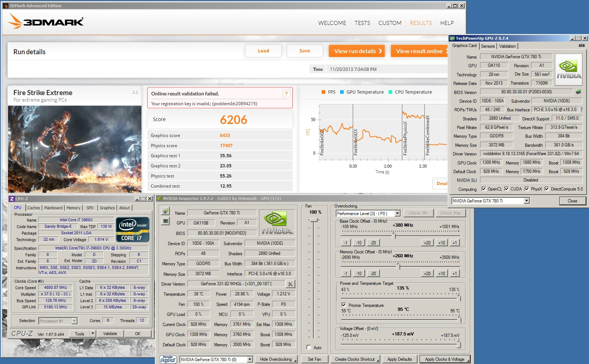Switch to the Validation tab in GPU-Z
The image size is (589, 364).
coord(507,46)
